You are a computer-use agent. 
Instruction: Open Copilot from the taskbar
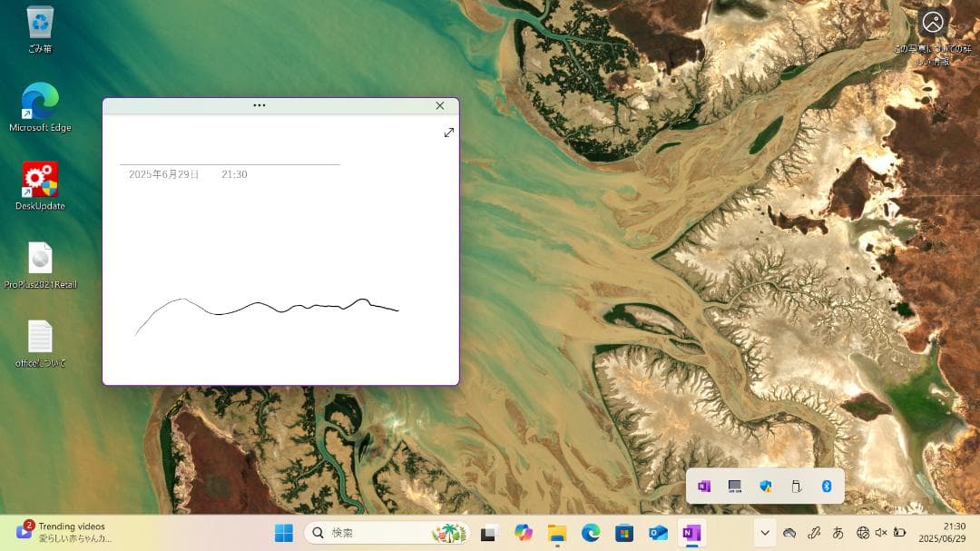click(x=524, y=533)
